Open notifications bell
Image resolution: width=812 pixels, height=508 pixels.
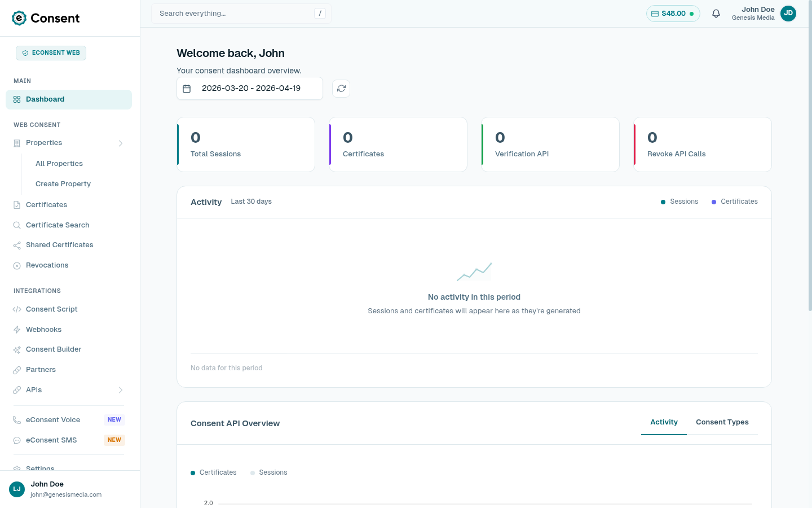coord(716,14)
